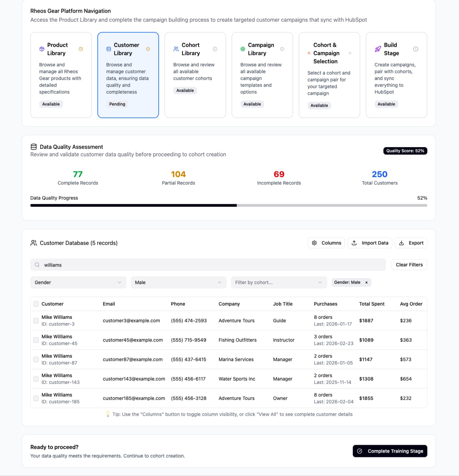459x476 pixels.
Task: Check the row checkbox for customer-185
Action: 36,398
